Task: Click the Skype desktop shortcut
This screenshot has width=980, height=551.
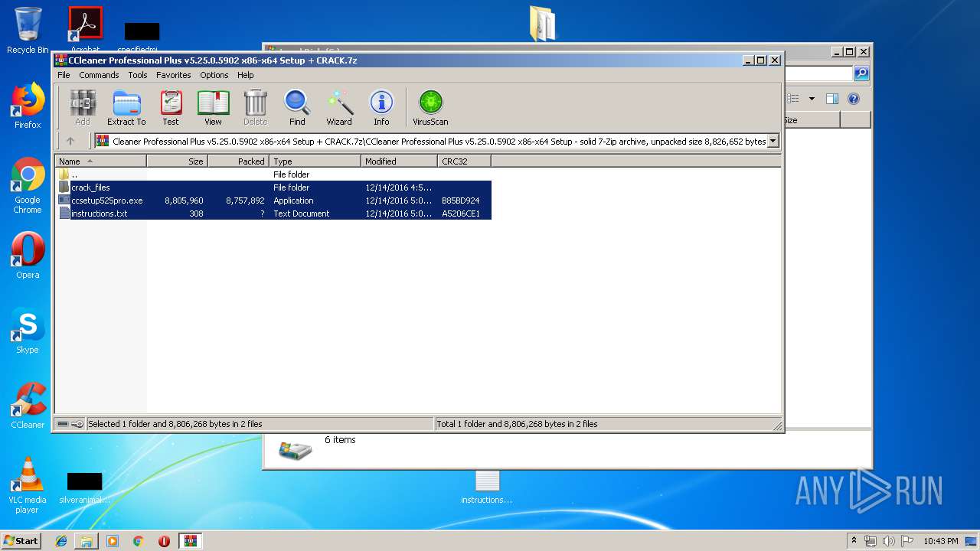Action: click(28, 331)
